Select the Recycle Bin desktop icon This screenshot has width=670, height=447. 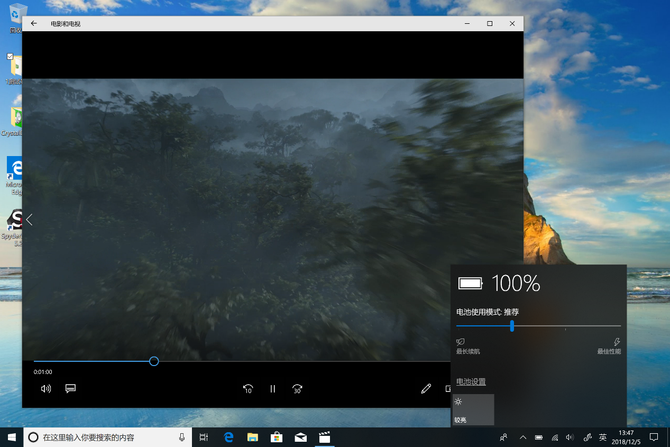click(15, 18)
